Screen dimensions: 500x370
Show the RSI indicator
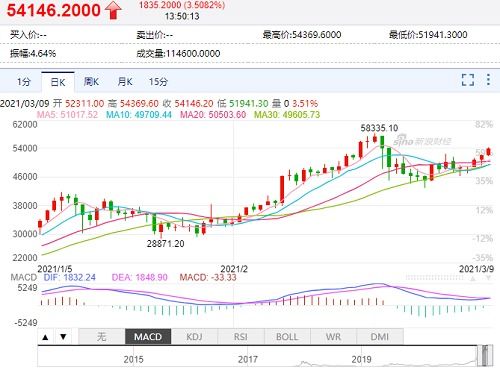point(241,337)
